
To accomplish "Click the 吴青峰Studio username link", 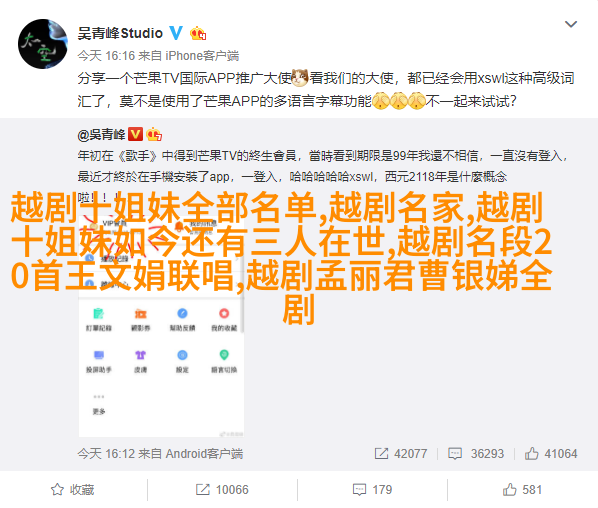I will [120, 33].
